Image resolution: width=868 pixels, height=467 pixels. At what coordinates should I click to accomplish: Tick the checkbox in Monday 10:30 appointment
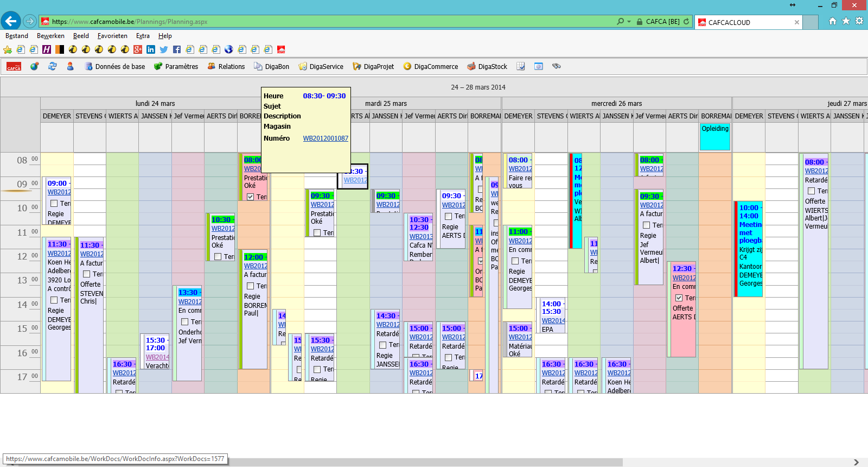[218, 256]
